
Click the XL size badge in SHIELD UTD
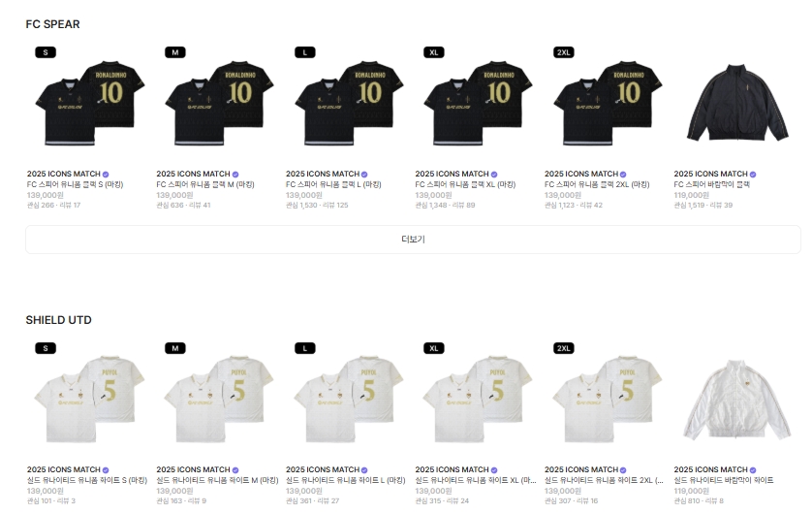(434, 348)
